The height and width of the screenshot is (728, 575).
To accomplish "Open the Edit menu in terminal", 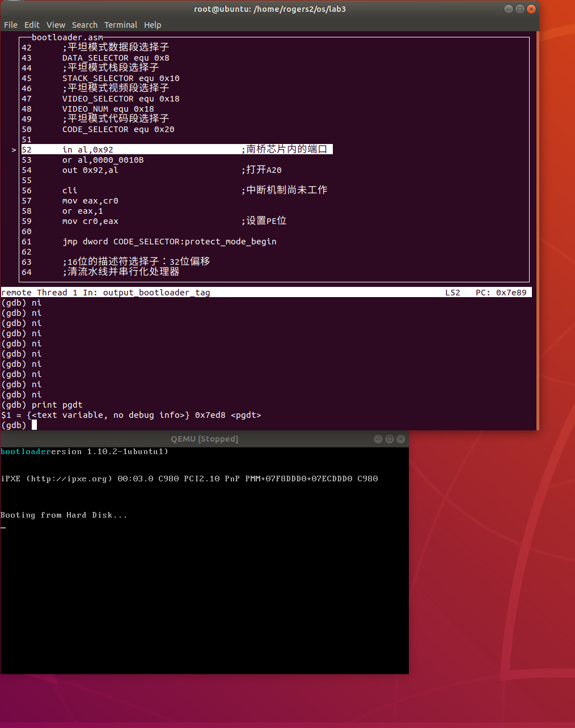I will pyautogui.click(x=32, y=25).
